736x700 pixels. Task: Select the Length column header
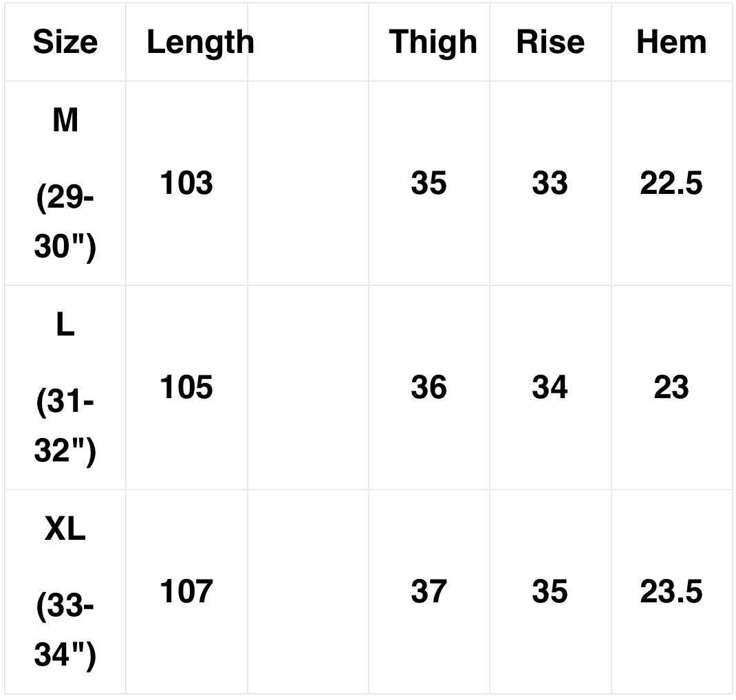tap(200, 42)
